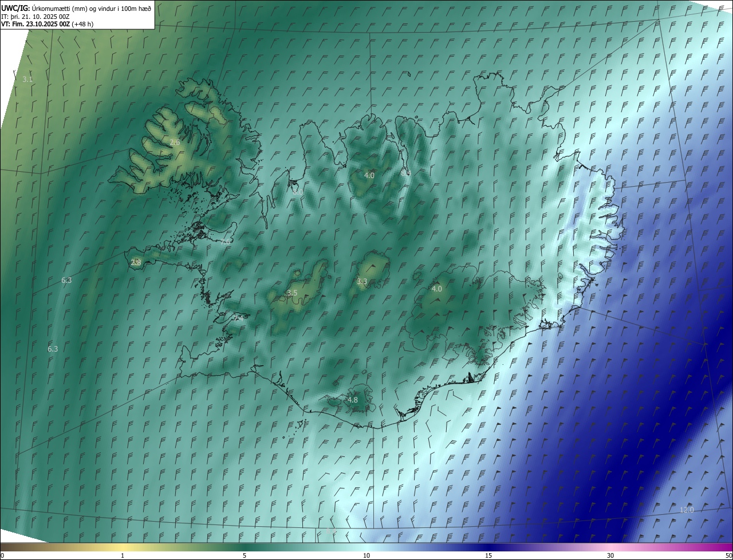The width and height of the screenshot is (733, 560).
Task: Click the '8.0' value label on the map
Action: coord(298,192)
